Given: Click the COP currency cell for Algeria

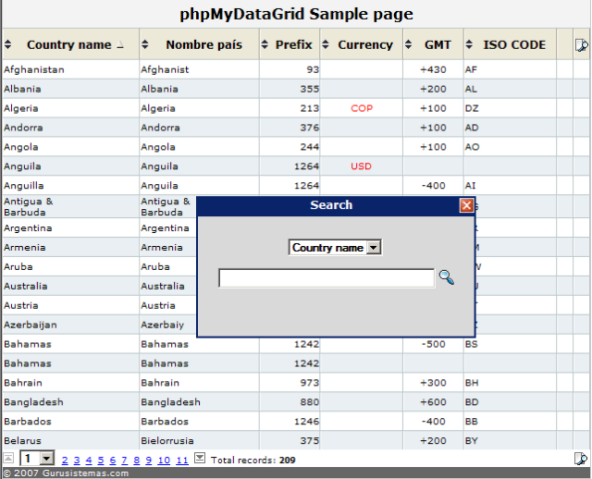Looking at the screenshot, I should (x=361, y=108).
